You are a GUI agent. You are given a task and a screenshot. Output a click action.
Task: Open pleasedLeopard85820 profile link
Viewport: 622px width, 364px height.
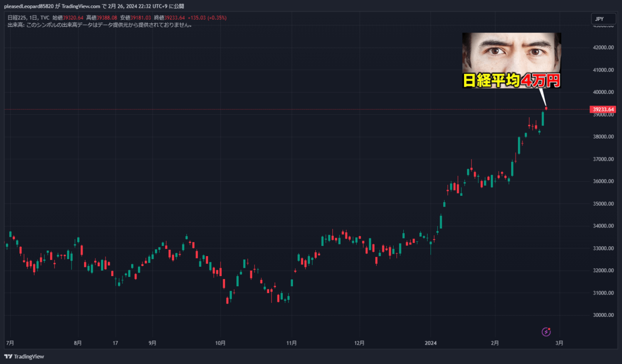(x=30, y=5)
